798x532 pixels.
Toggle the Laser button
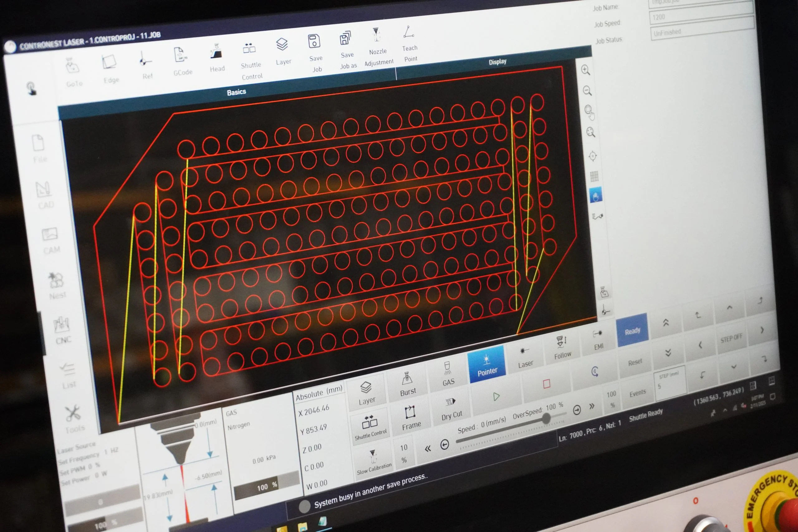coord(525,357)
